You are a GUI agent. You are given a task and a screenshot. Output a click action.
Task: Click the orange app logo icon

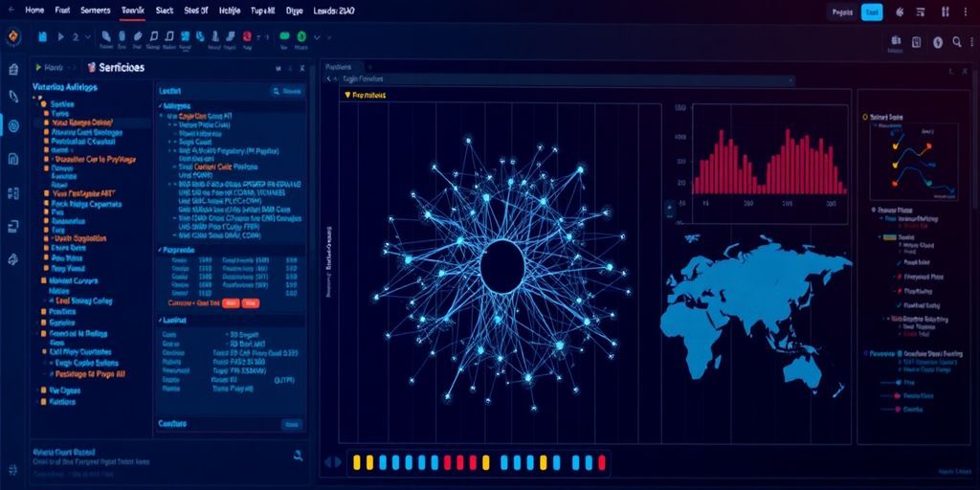click(x=12, y=37)
